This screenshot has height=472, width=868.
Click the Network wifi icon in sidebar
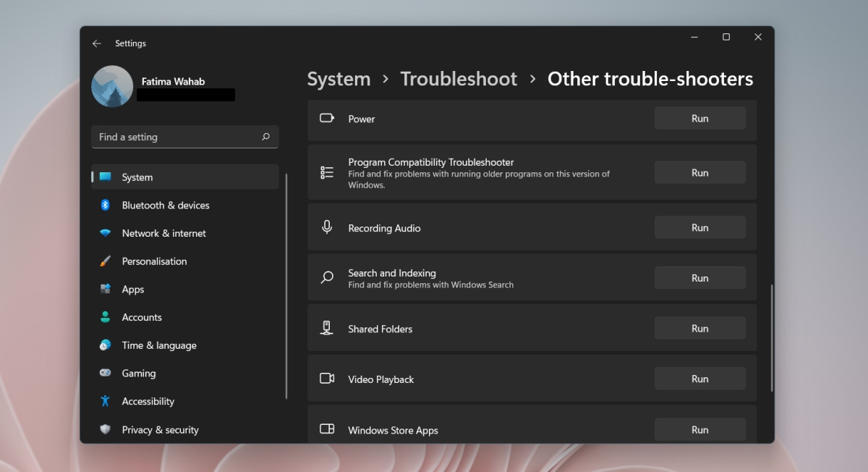[x=106, y=233]
